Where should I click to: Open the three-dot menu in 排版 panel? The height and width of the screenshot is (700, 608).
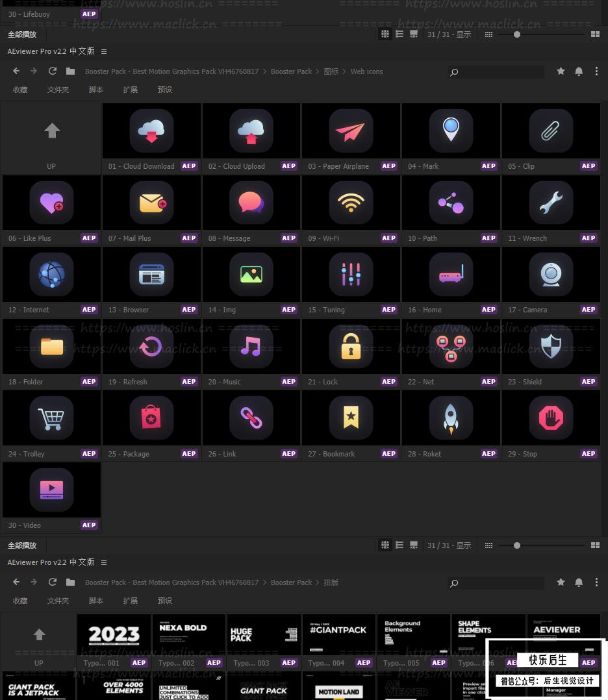coord(596,582)
